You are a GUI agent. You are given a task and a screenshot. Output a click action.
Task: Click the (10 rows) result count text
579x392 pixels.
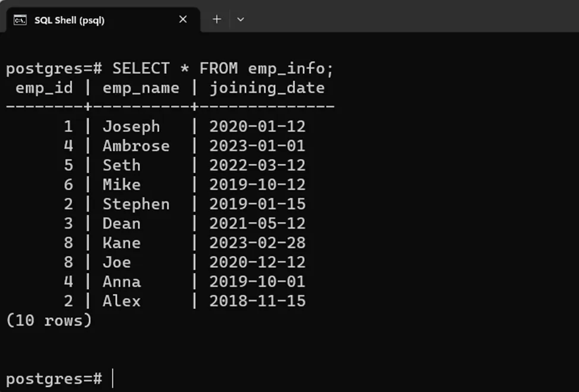(49, 321)
